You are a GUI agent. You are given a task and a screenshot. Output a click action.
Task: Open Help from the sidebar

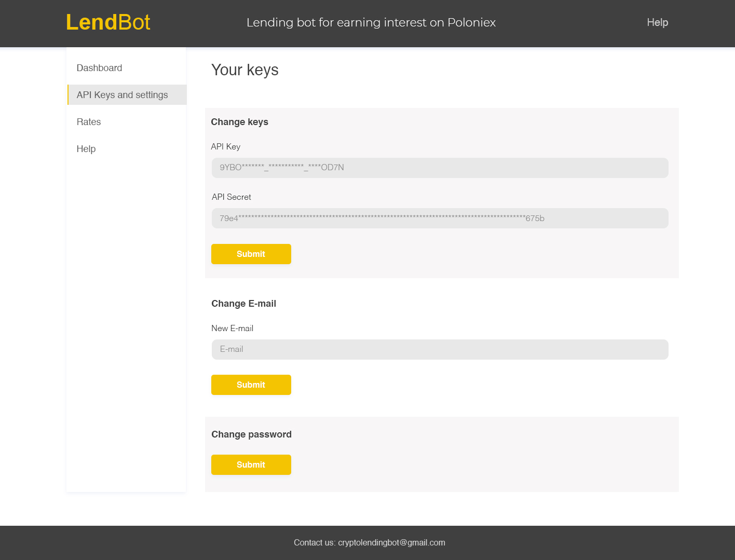pos(86,149)
